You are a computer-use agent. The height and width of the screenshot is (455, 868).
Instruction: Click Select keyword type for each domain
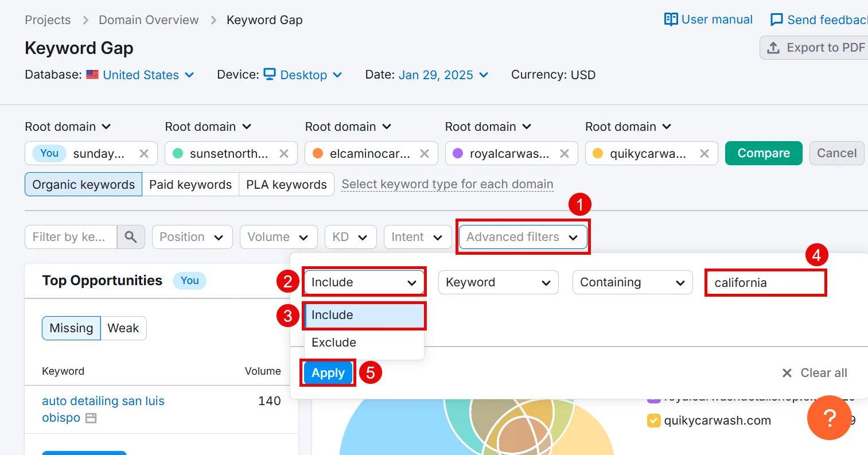pos(447,184)
